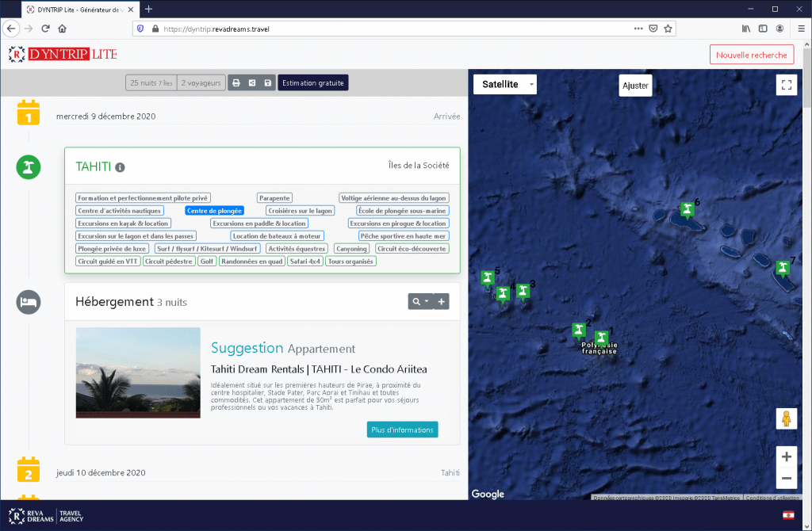
Task: Add accommodation with the plus icon
Action: click(x=442, y=301)
